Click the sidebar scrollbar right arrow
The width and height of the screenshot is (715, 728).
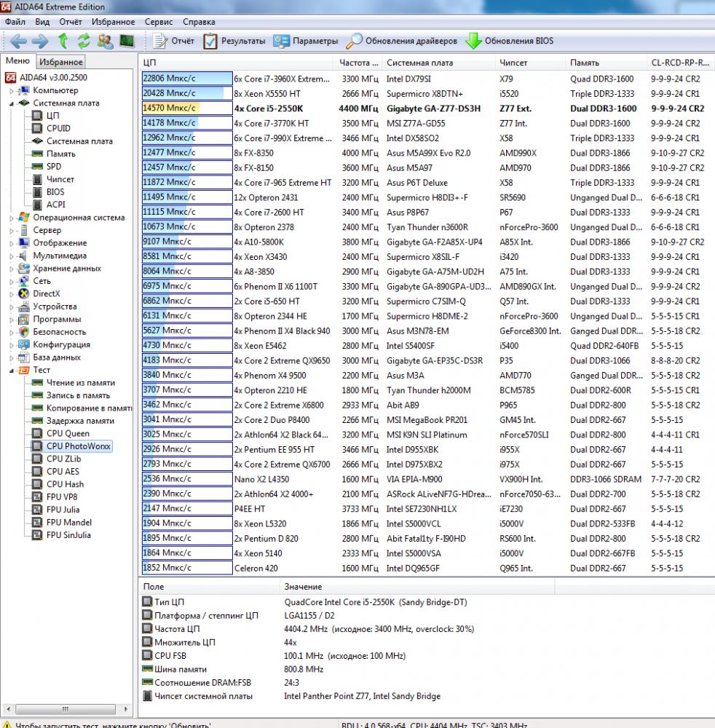125,709
